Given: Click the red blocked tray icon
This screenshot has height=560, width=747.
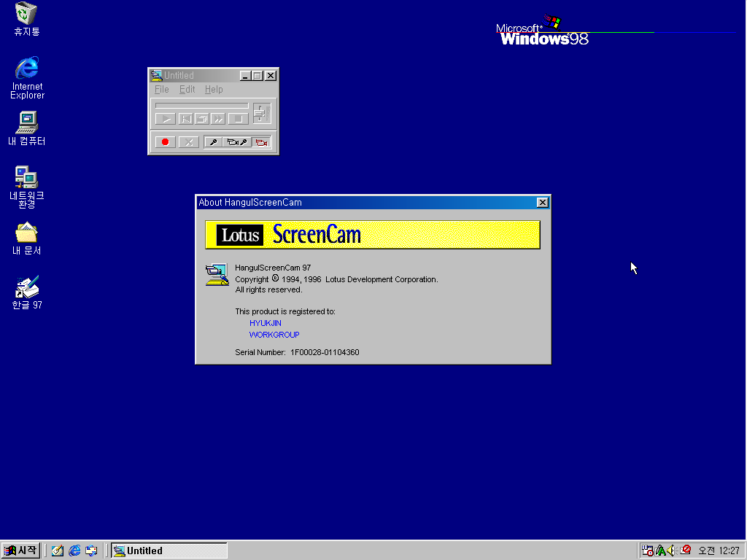Looking at the screenshot, I should (685, 550).
